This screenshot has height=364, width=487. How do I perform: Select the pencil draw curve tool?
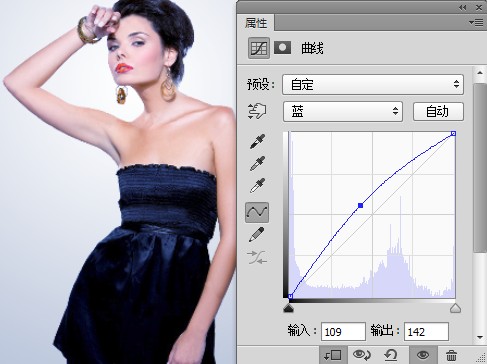coord(257,234)
